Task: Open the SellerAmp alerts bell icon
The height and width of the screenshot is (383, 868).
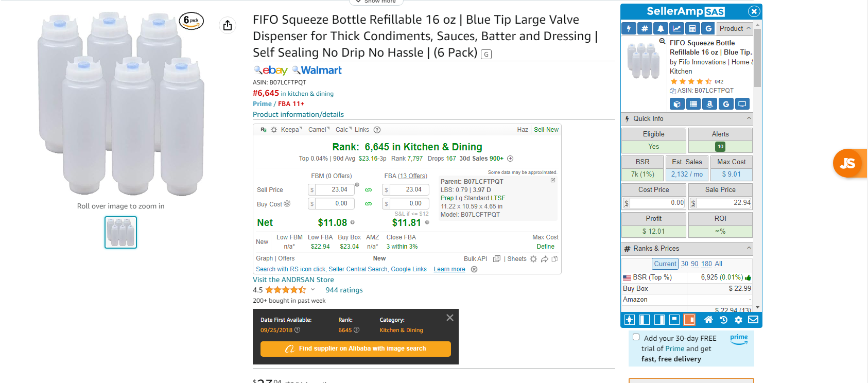Action: click(x=661, y=29)
